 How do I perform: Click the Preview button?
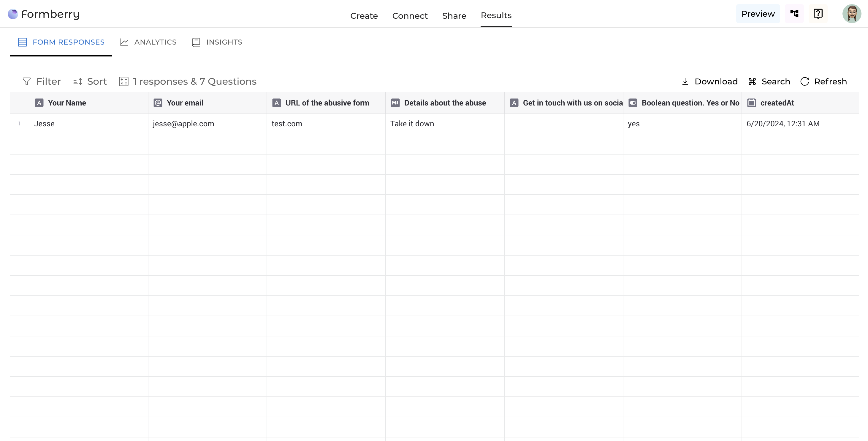[758, 14]
